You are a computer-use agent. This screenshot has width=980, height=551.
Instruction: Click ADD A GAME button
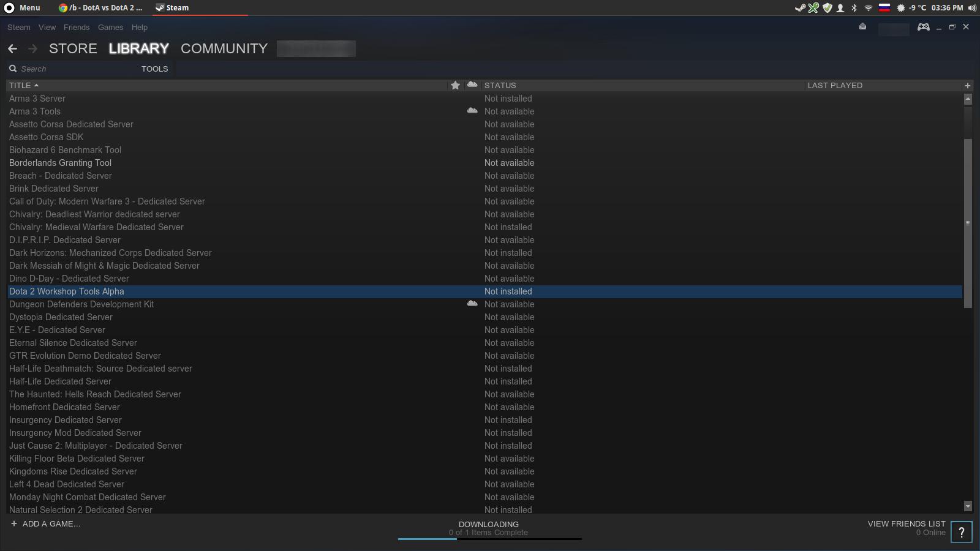tap(45, 523)
